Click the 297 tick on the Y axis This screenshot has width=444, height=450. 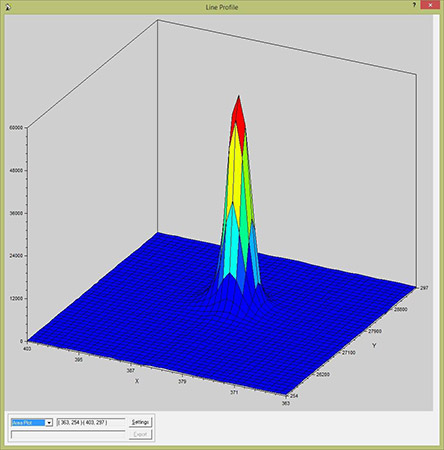[424, 288]
